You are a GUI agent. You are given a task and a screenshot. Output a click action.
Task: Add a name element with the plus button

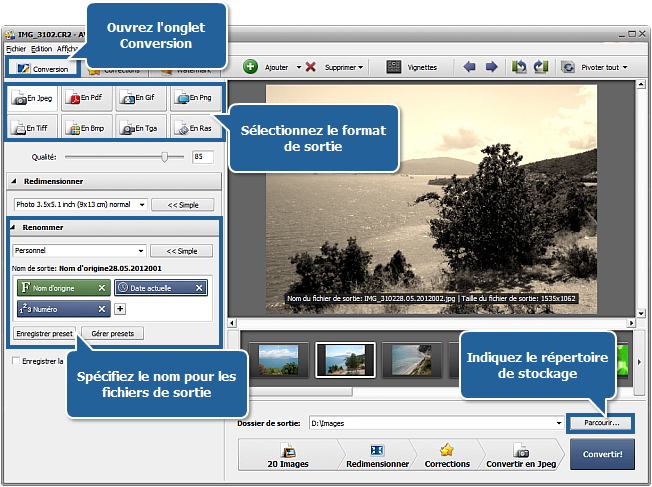click(x=120, y=310)
